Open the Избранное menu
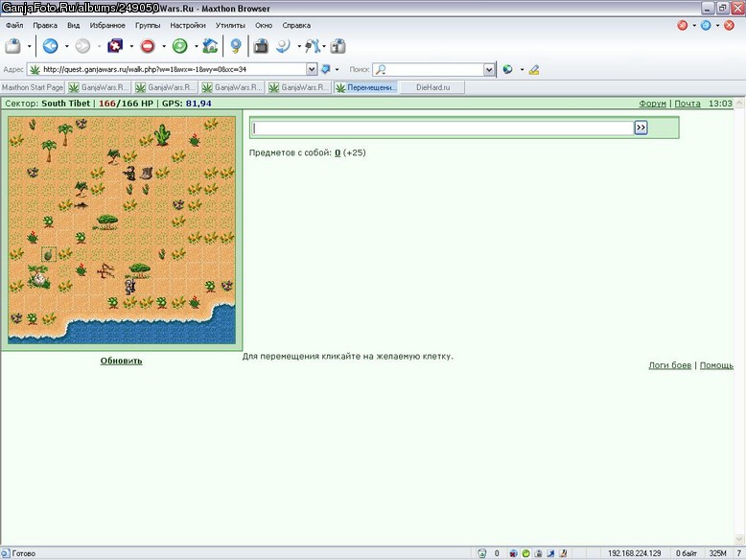 tap(107, 25)
